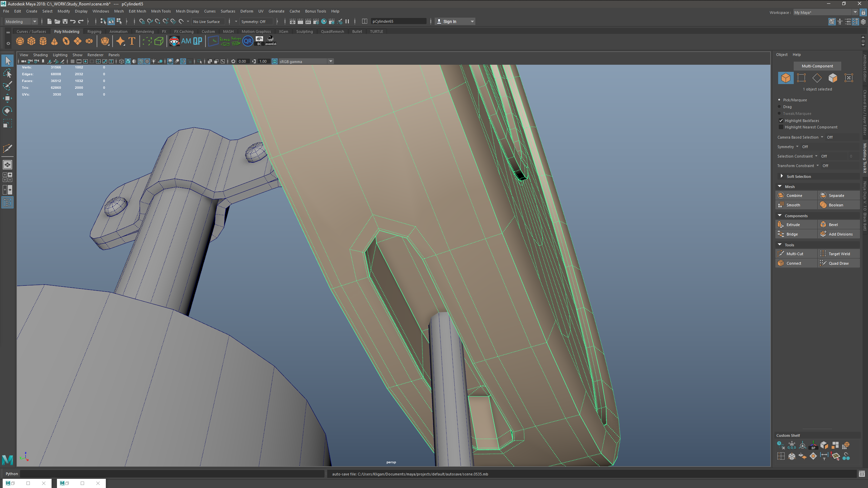868x488 pixels.
Task: Select Drag radio option
Action: [x=779, y=107]
